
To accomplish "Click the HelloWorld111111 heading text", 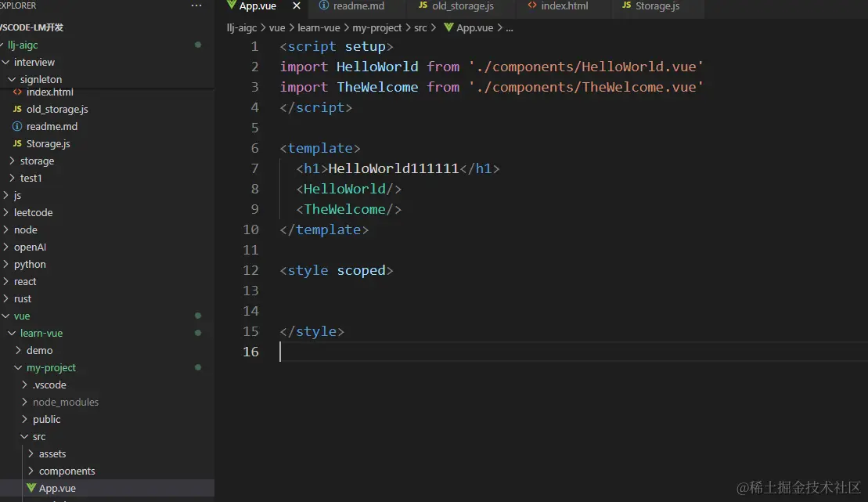I will 394,168.
